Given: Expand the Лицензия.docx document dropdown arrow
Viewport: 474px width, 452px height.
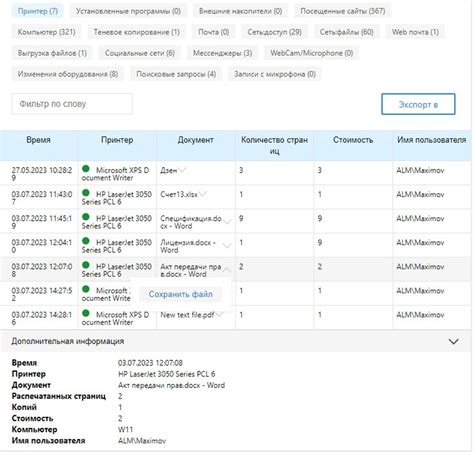Looking at the screenshot, I should [x=227, y=246].
